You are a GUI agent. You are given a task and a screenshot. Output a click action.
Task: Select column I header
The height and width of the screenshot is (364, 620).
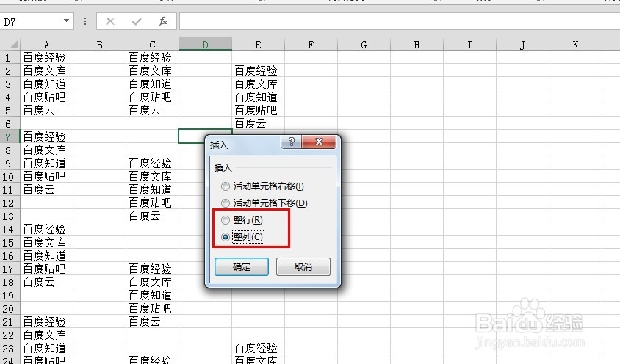tap(469, 45)
